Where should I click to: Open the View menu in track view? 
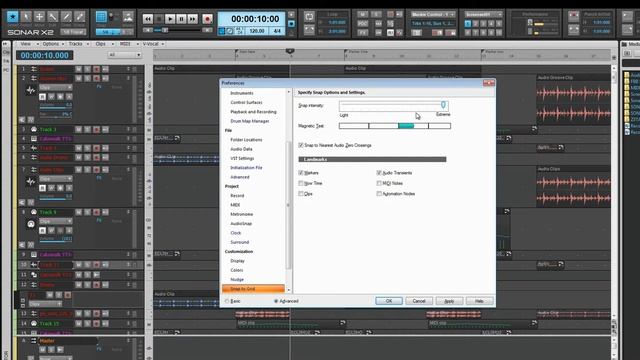pyautogui.click(x=27, y=44)
